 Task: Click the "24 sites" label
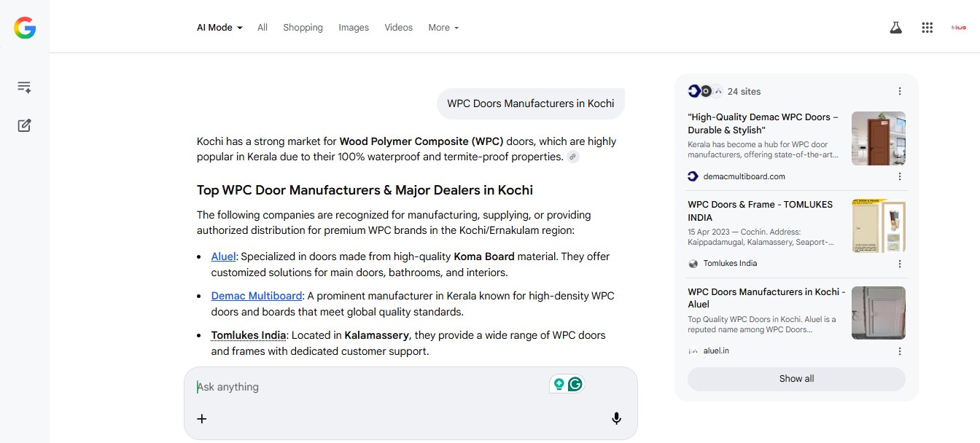[x=744, y=91]
